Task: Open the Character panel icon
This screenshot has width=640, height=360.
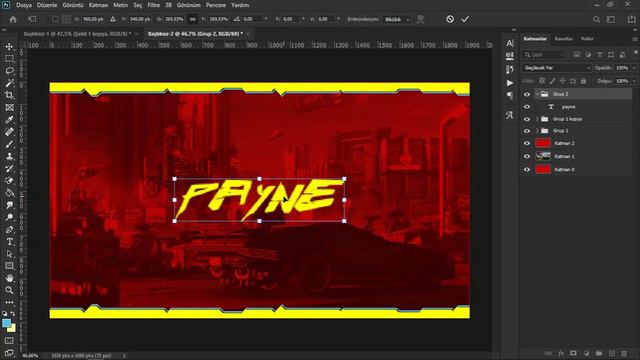Action: [510, 43]
